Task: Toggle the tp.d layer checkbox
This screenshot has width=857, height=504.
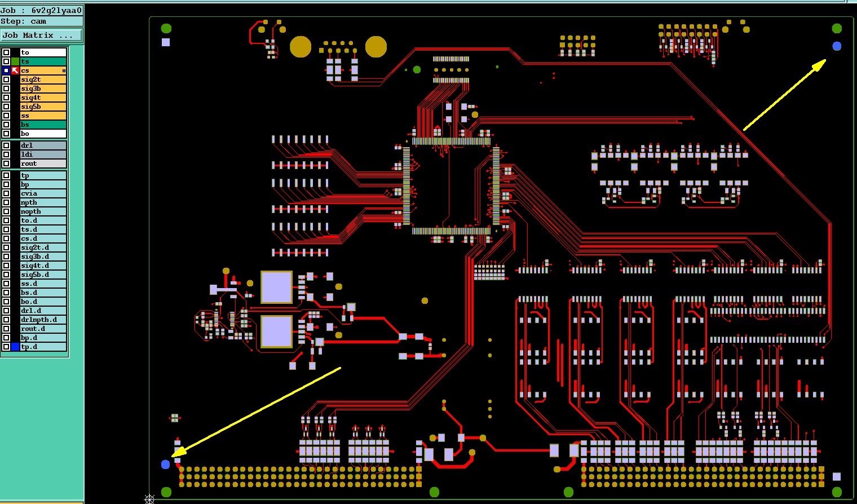Action: tap(6, 347)
